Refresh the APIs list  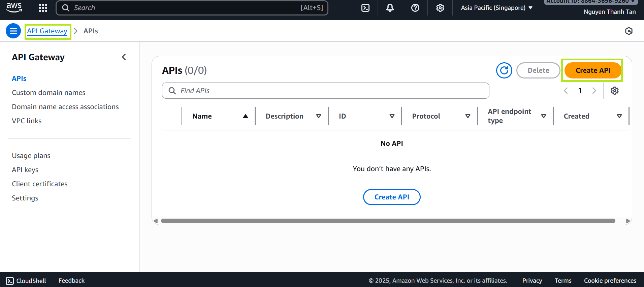click(504, 70)
